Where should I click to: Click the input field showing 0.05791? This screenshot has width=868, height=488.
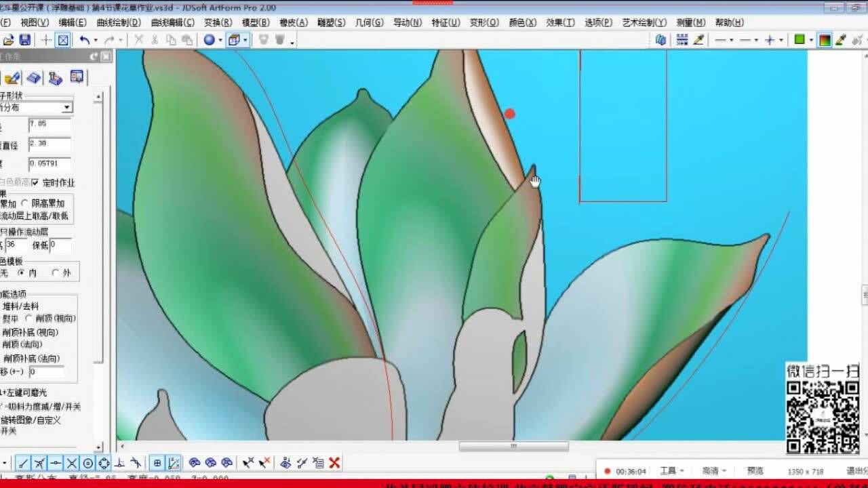point(50,164)
